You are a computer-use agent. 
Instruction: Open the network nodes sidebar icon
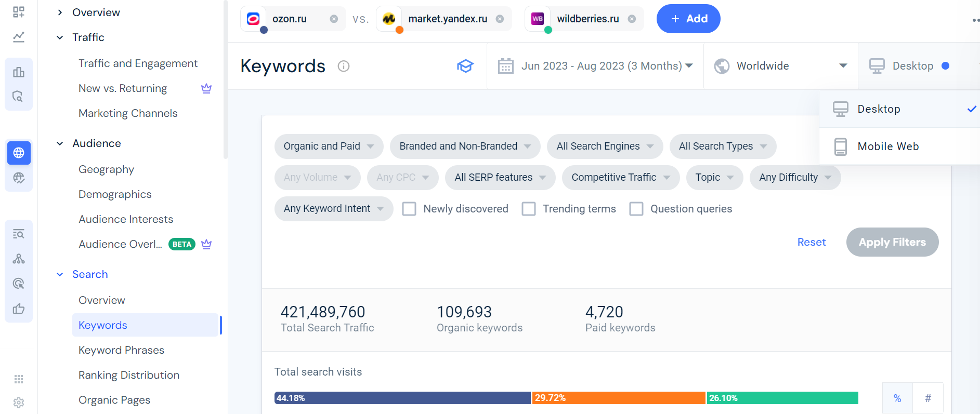point(19,259)
